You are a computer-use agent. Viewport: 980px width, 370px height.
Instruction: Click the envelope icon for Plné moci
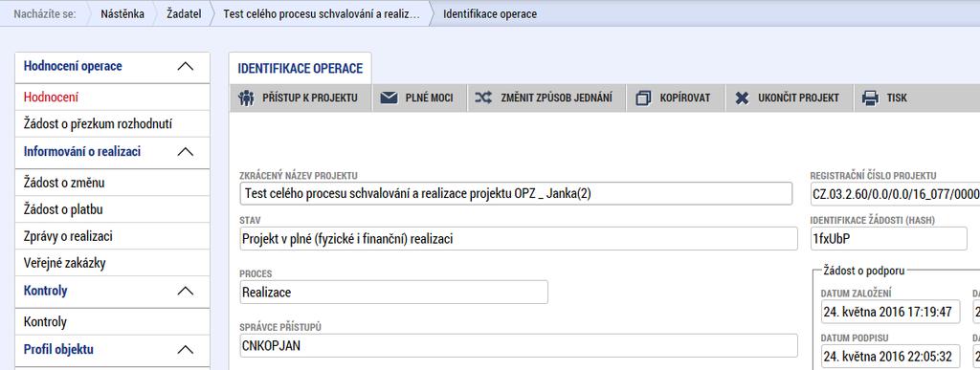[x=390, y=98]
